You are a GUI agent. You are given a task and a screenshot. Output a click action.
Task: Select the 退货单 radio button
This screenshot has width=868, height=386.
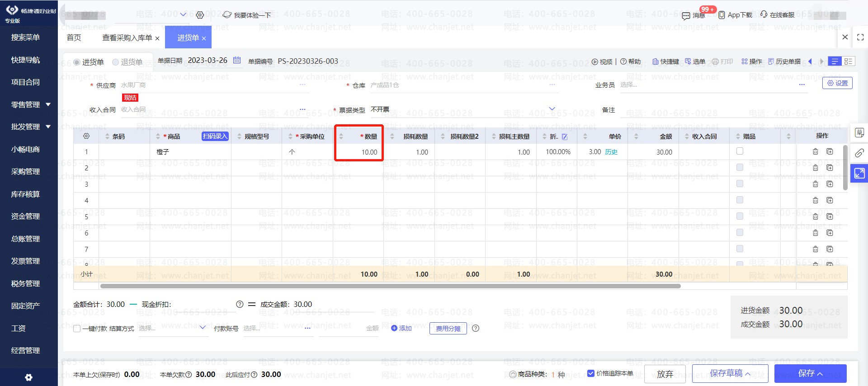point(116,62)
